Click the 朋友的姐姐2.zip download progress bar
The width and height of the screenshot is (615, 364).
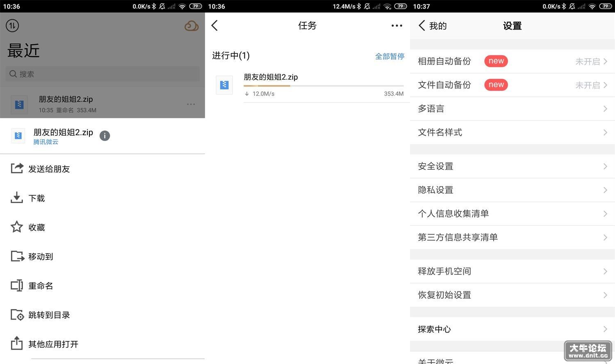(323, 86)
